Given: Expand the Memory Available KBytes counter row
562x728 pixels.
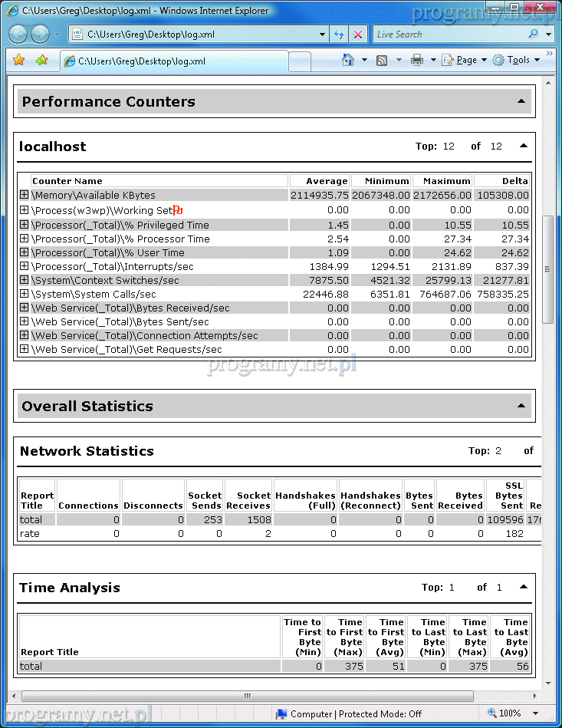Looking at the screenshot, I should click(x=24, y=196).
